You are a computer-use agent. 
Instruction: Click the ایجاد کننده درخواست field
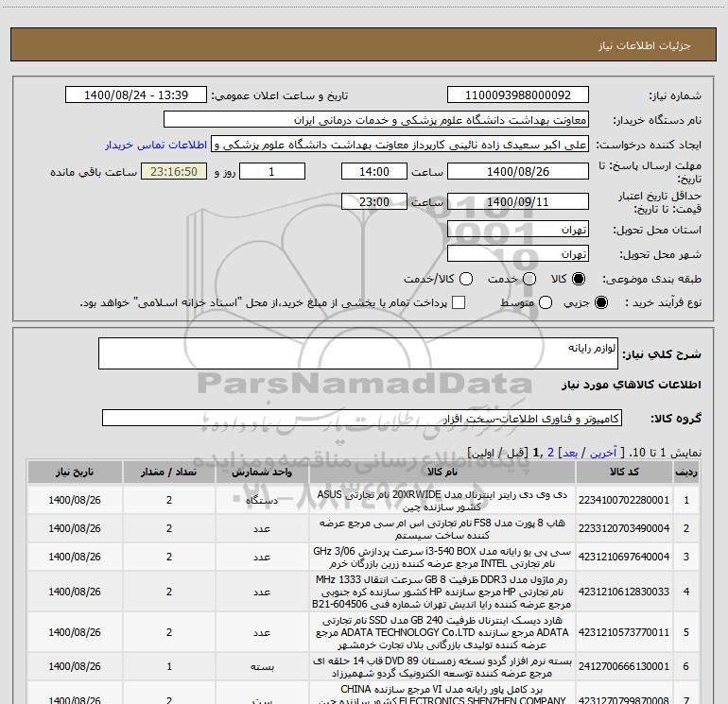click(400, 145)
